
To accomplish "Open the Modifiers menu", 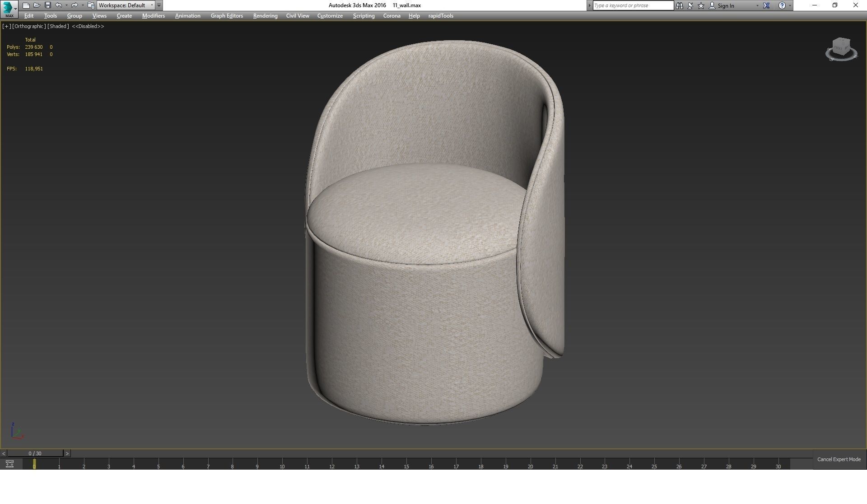I will pos(154,16).
